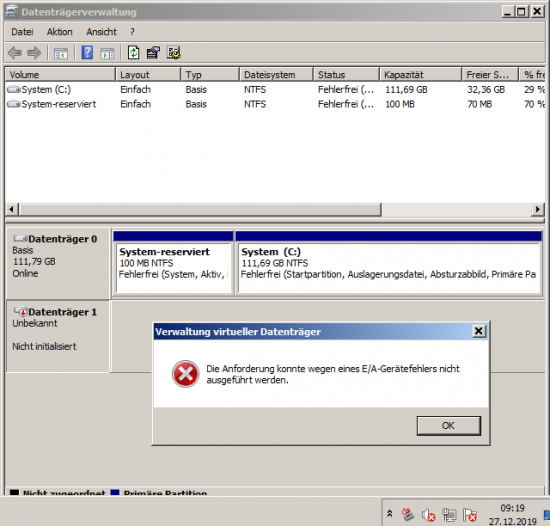Screen dimensions: 550x526
Task: Open the Ansicht menu
Action: pos(101,32)
